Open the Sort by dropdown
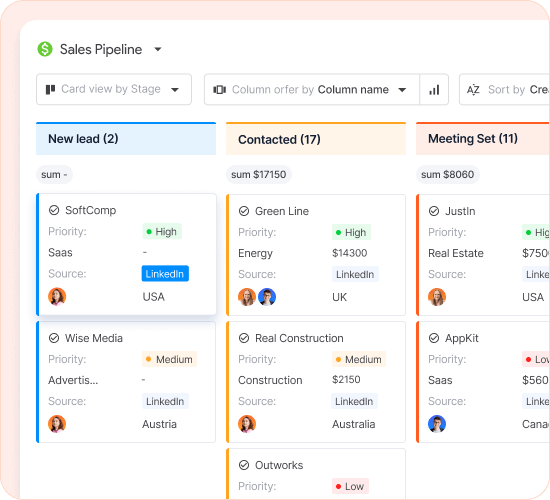Image resolution: width=550 pixels, height=500 pixels. point(505,89)
